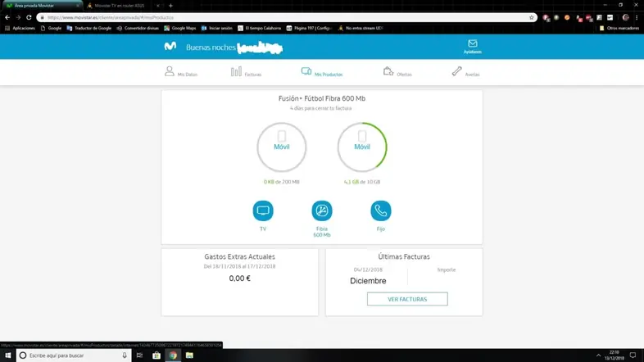Click the Fusión+ Fútbol Fibra 600 Mb title
This screenshot has width=644, height=362.
[x=322, y=98]
